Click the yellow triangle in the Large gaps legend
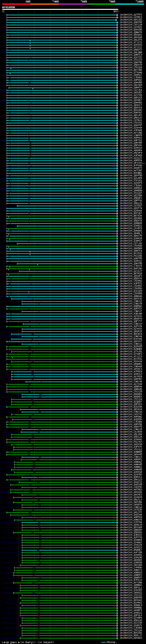The height and width of the screenshot is (644, 146). point(19,642)
